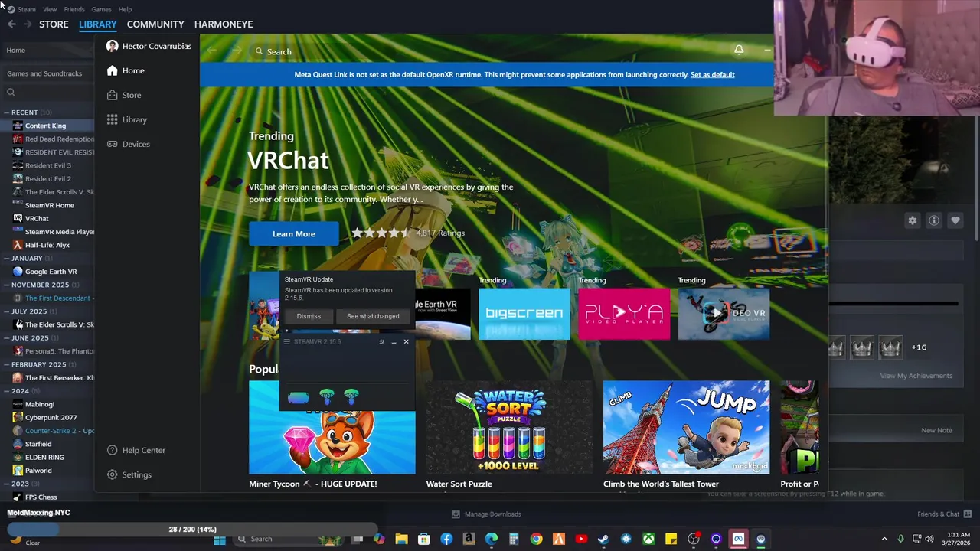The image size is (980, 551).
Task: Go back with Steam's back arrow
Action: point(11,24)
